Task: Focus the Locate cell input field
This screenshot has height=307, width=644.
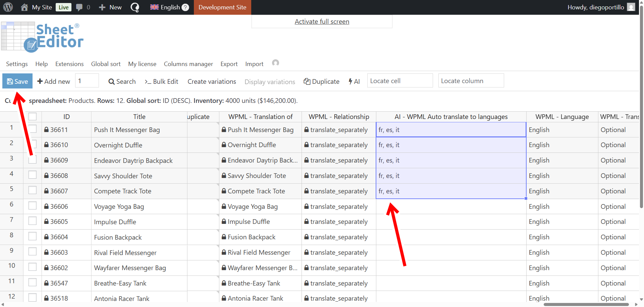Action: coord(399,81)
